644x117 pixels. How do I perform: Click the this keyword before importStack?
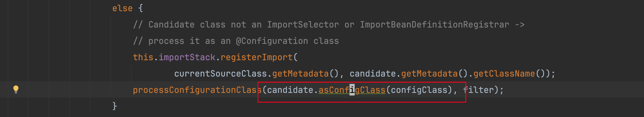(143, 57)
